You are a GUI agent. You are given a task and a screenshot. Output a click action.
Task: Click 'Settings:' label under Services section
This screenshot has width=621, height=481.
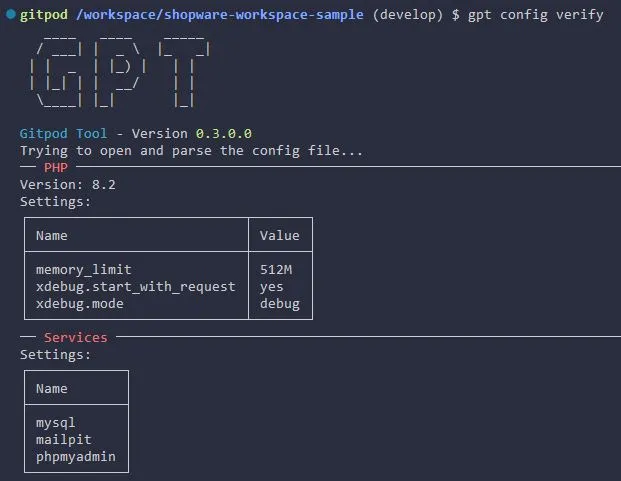pos(55,355)
